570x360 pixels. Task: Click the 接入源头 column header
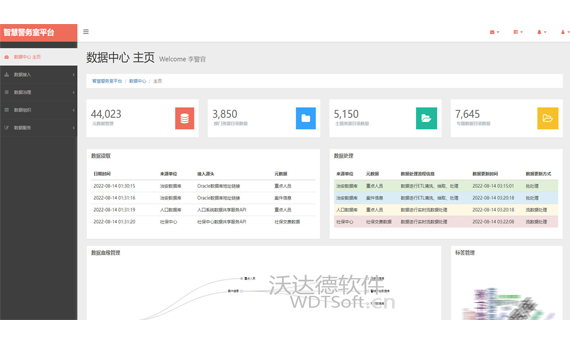(x=205, y=174)
